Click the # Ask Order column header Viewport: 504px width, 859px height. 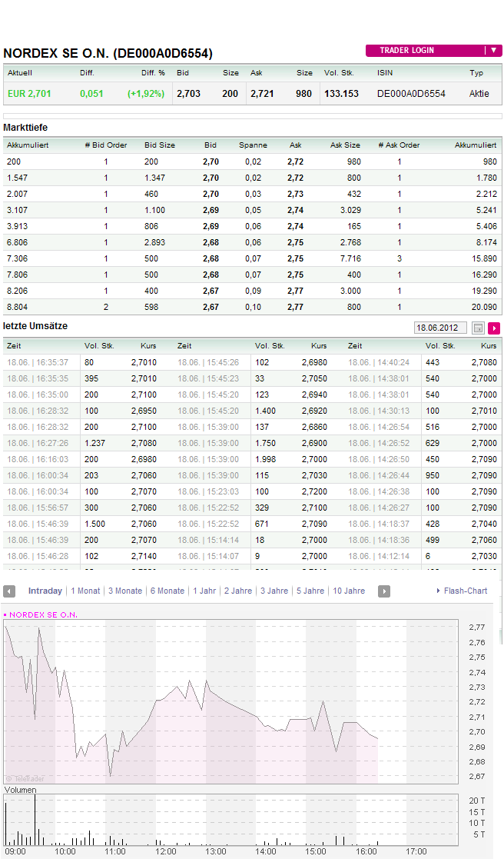[399, 145]
